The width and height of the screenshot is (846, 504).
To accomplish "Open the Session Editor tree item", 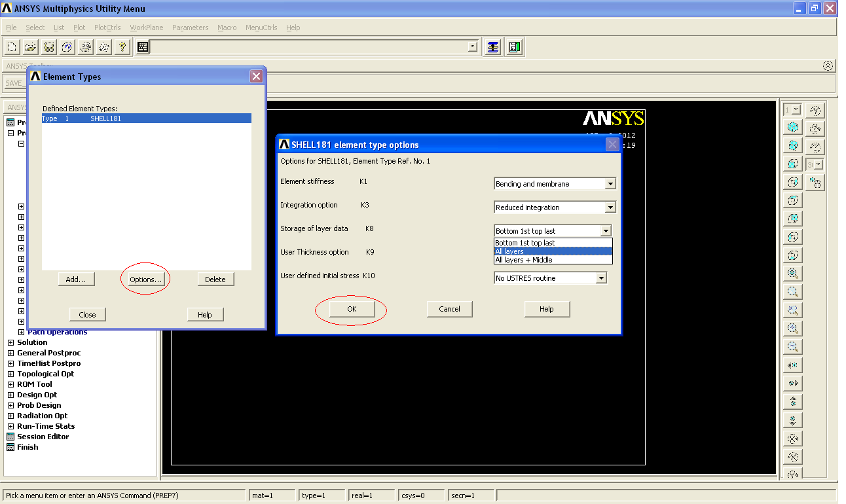I will coord(43,437).
